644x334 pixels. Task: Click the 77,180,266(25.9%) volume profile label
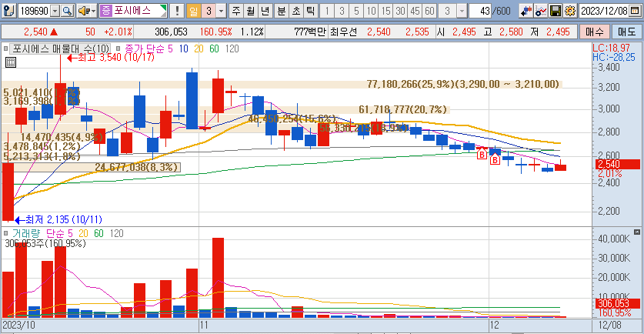coord(463,84)
